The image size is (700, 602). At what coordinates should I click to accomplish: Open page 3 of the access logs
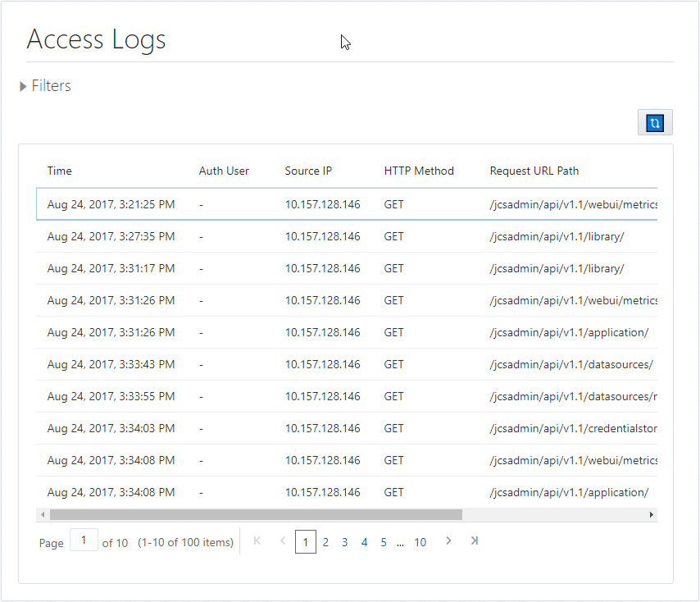click(344, 542)
